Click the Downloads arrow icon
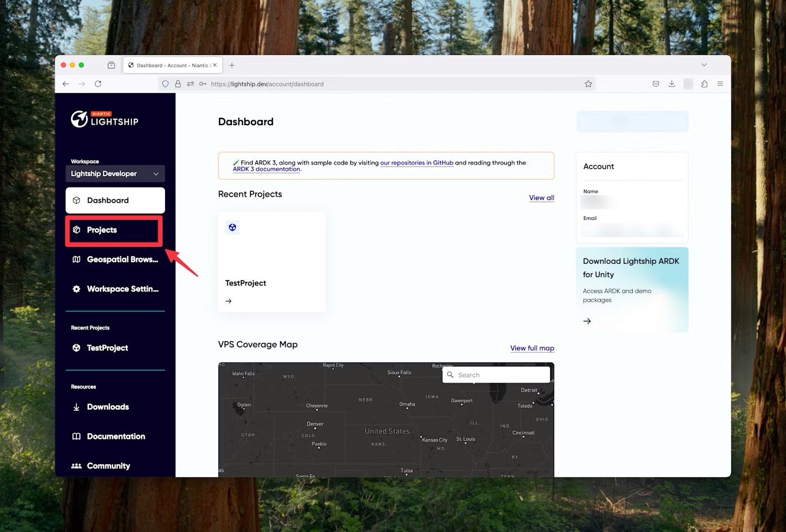 tap(76, 407)
